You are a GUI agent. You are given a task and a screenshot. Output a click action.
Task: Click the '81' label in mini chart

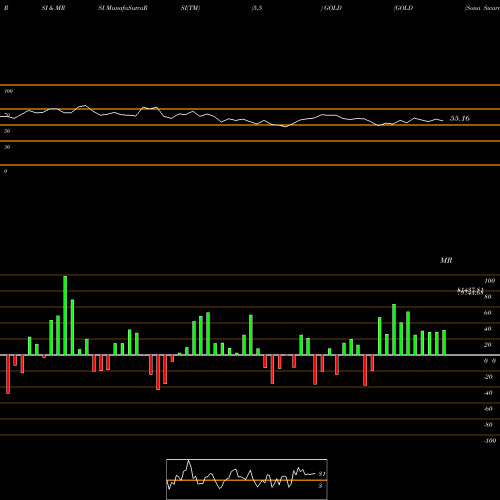322,474
